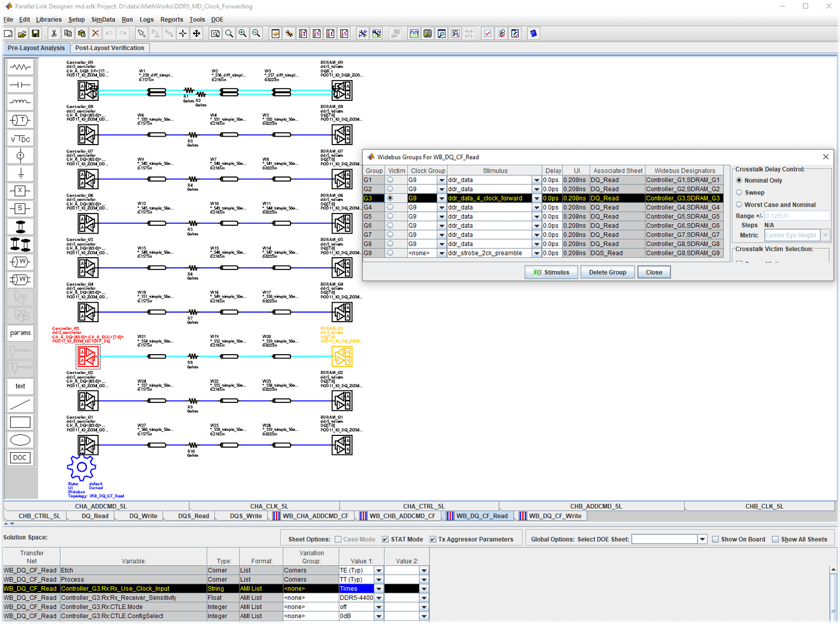Click the Open project folder icon
The width and height of the screenshot is (840, 627).
click(x=22, y=34)
